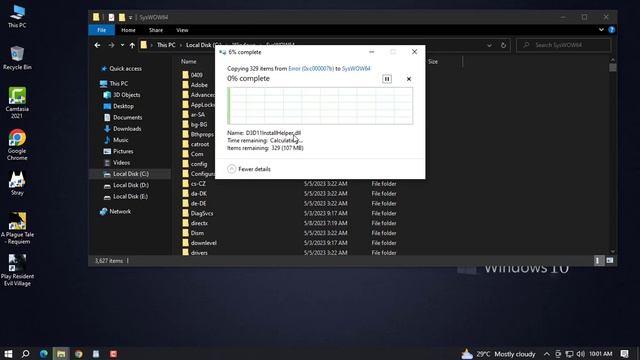
Task: Click the weather widget showing Mostly cloudy
Action: coord(498,353)
